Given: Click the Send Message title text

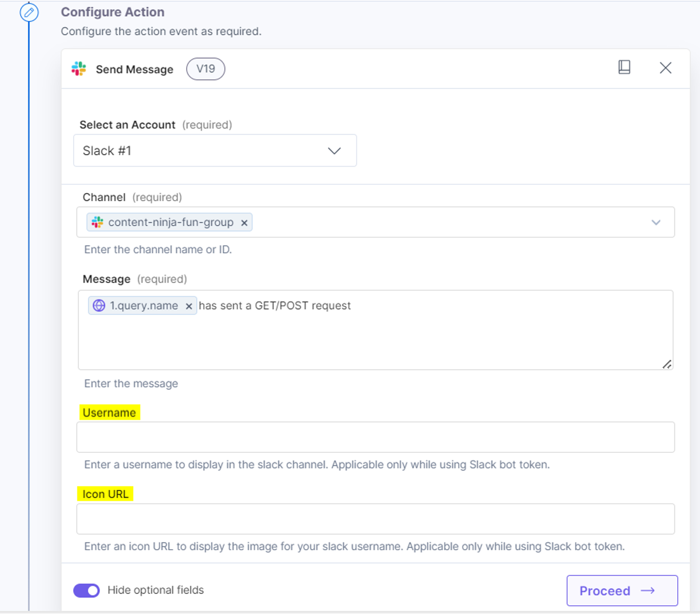Looking at the screenshot, I should click(x=135, y=69).
